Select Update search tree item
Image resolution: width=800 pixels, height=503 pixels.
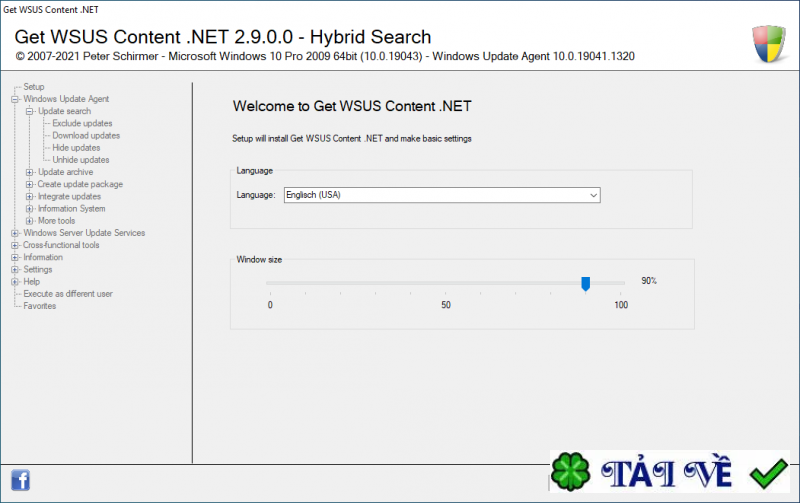64,111
